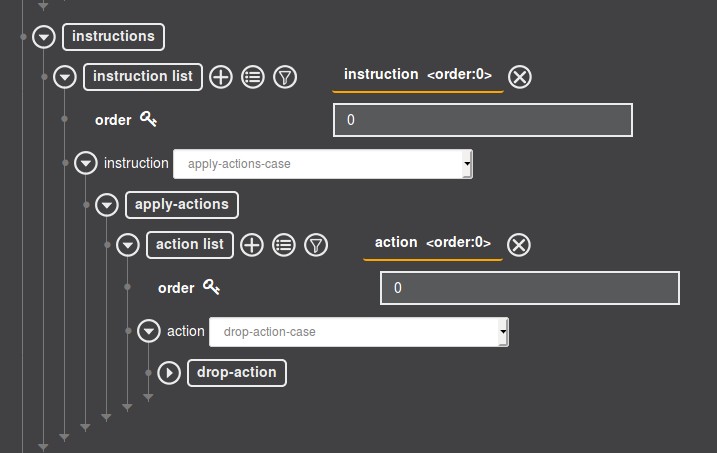This screenshot has height=453, width=717.
Task: Collapse the instruction choice node
Action: pyautogui.click(x=86, y=163)
